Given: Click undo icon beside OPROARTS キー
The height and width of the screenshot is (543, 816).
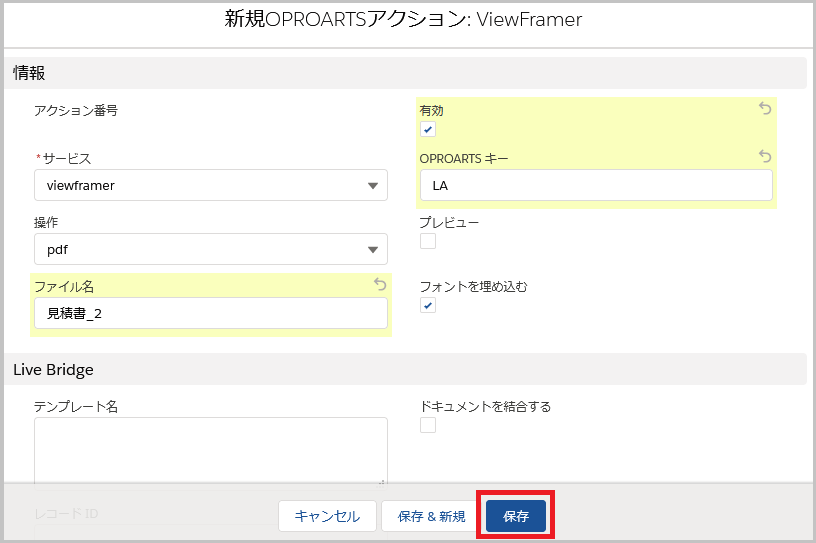Looking at the screenshot, I should point(765,156).
